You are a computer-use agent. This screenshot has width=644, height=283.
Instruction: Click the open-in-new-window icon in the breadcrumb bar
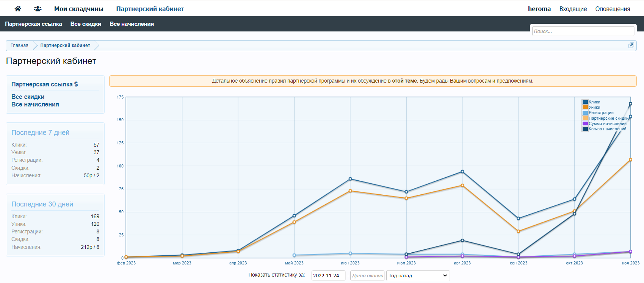point(631,45)
